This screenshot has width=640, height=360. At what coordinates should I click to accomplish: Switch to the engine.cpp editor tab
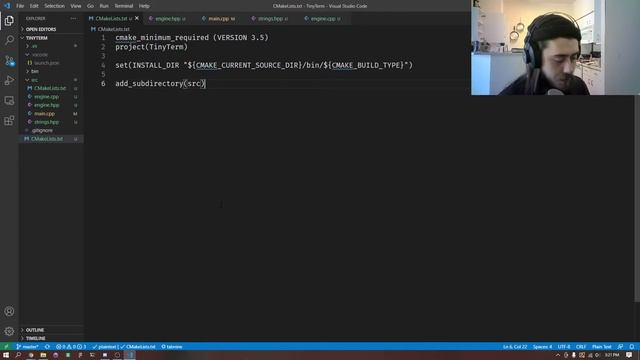point(323,18)
